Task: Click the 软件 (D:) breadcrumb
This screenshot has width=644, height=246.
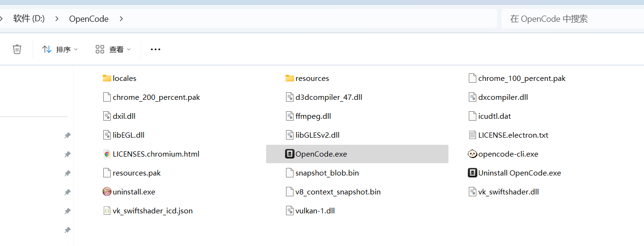Action: pyautogui.click(x=29, y=19)
